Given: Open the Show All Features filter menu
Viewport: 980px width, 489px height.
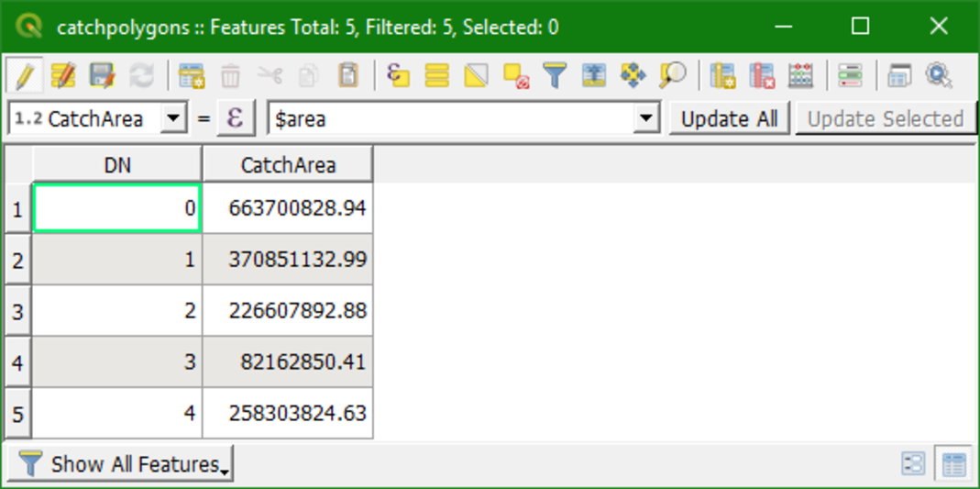Looking at the screenshot, I should pyautogui.click(x=119, y=464).
